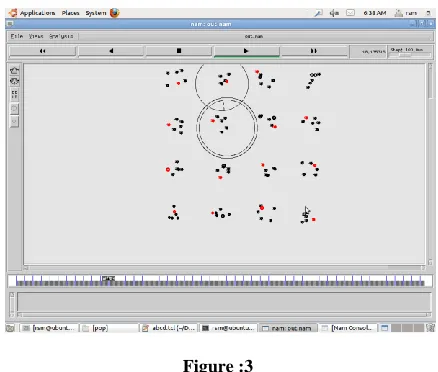
Task: Click the show desktop icon in bottom panel
Action: (x=10, y=328)
